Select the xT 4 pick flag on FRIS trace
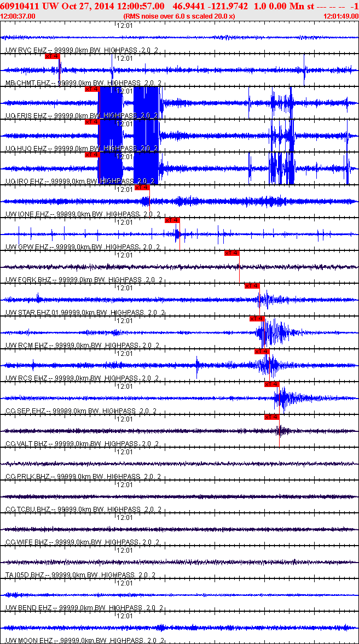Screen dimensions: 359x644 click(x=92, y=89)
